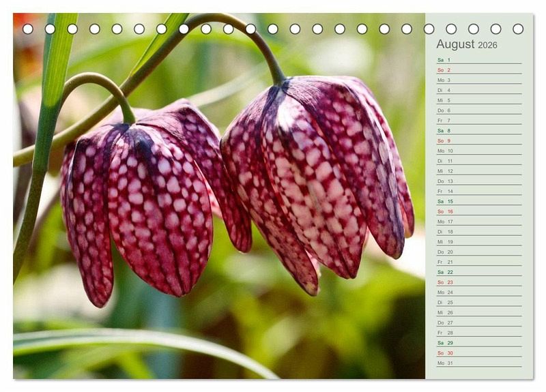Choose the 'Sa 15' Saturday entry

pyautogui.click(x=445, y=201)
